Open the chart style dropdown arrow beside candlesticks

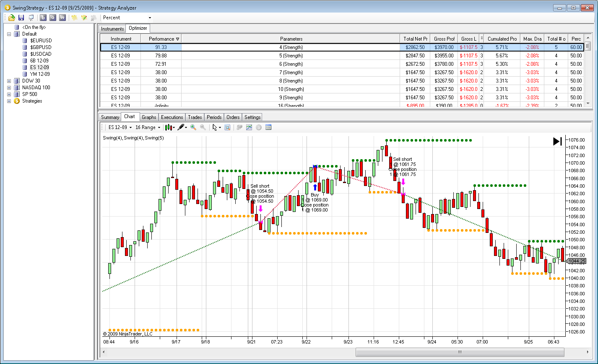174,127
